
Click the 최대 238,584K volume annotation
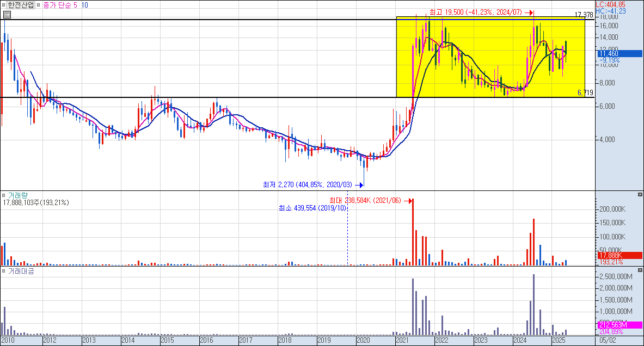[365, 201]
